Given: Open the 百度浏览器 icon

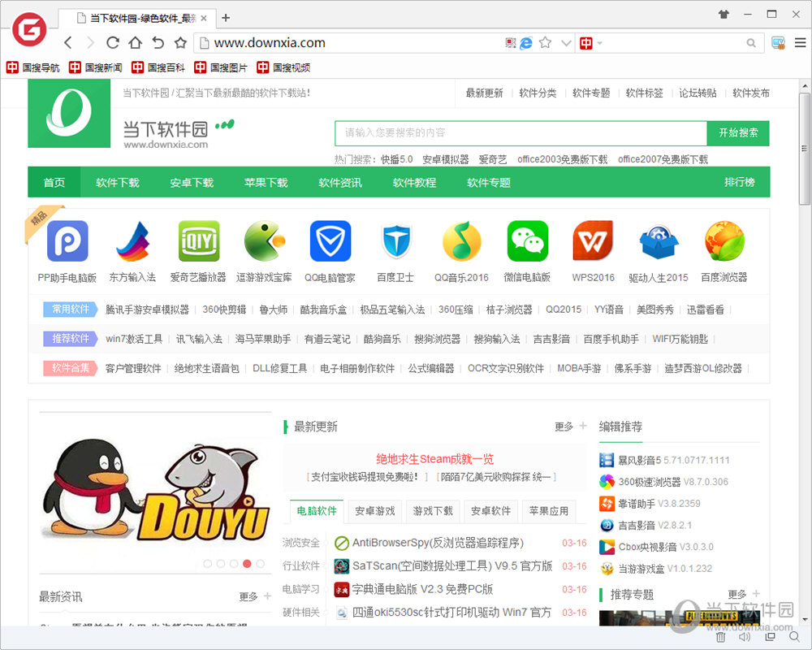Looking at the screenshot, I should coord(724,241).
